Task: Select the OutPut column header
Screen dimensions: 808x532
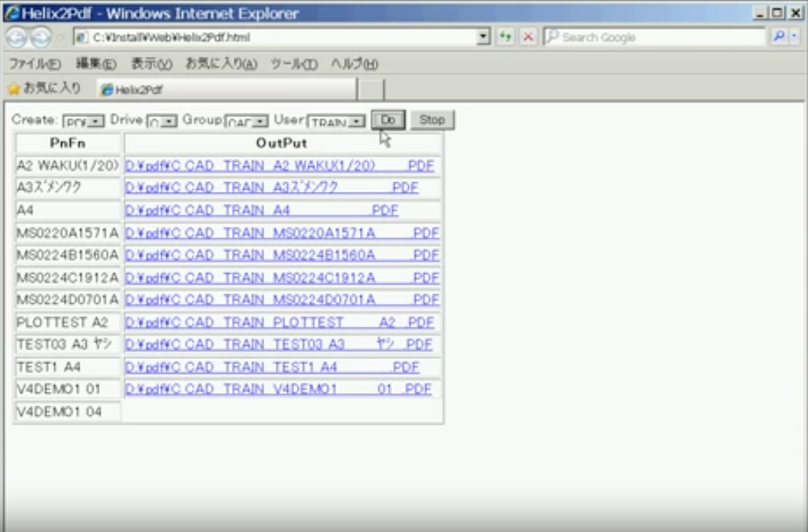Action: click(x=283, y=143)
